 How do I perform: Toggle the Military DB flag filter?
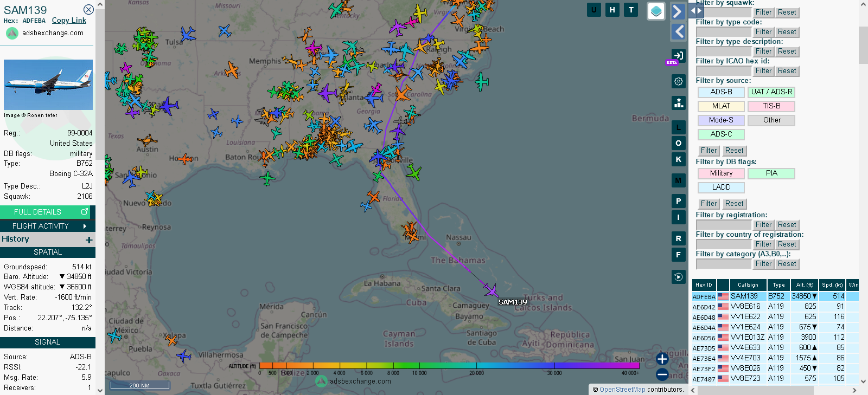click(721, 173)
